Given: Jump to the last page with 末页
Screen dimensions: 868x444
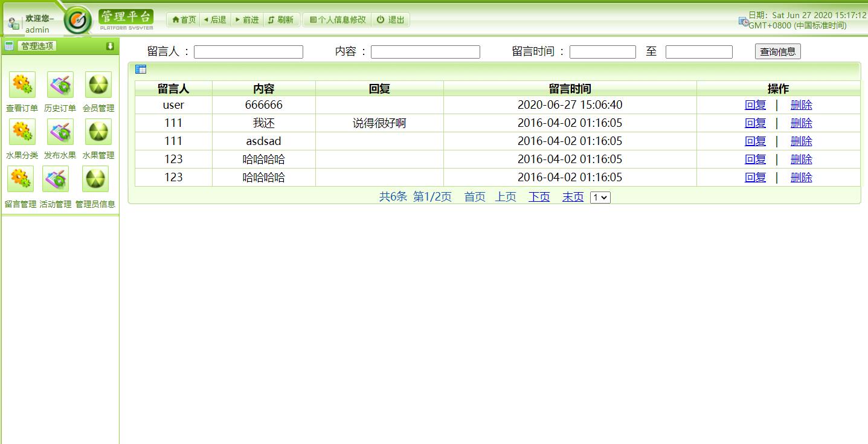Looking at the screenshot, I should [573, 197].
